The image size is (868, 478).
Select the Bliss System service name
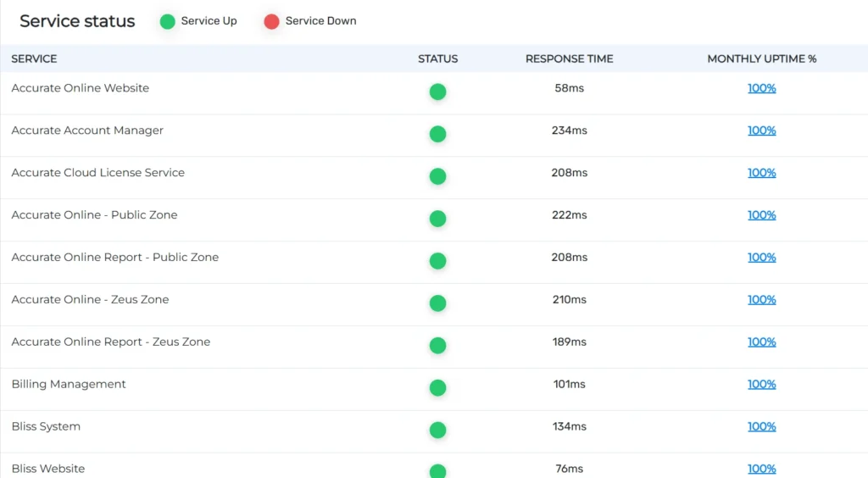coord(46,426)
